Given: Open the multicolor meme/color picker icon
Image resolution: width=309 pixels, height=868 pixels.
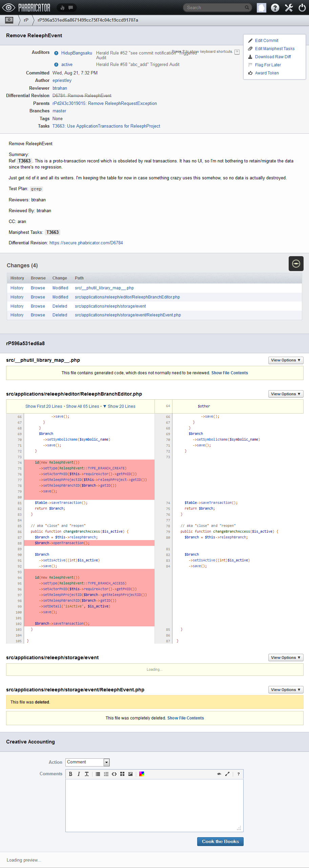Looking at the screenshot, I should [x=142, y=774].
